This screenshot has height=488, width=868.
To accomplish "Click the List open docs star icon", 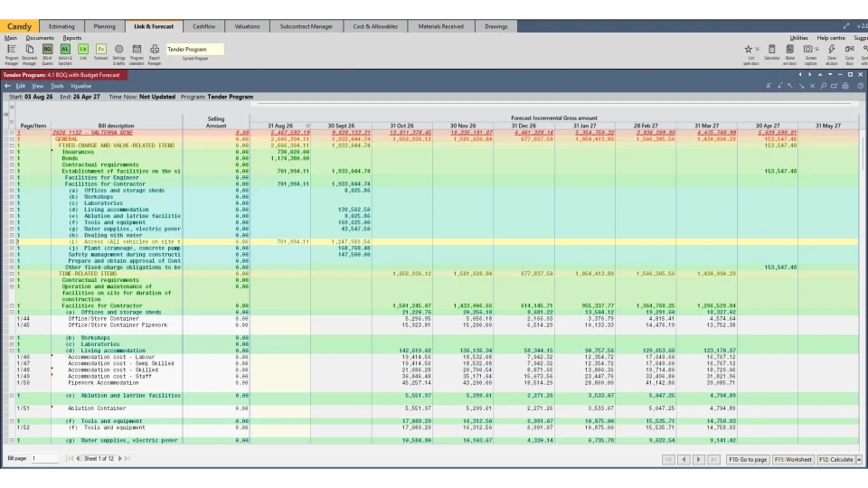I will (749, 49).
